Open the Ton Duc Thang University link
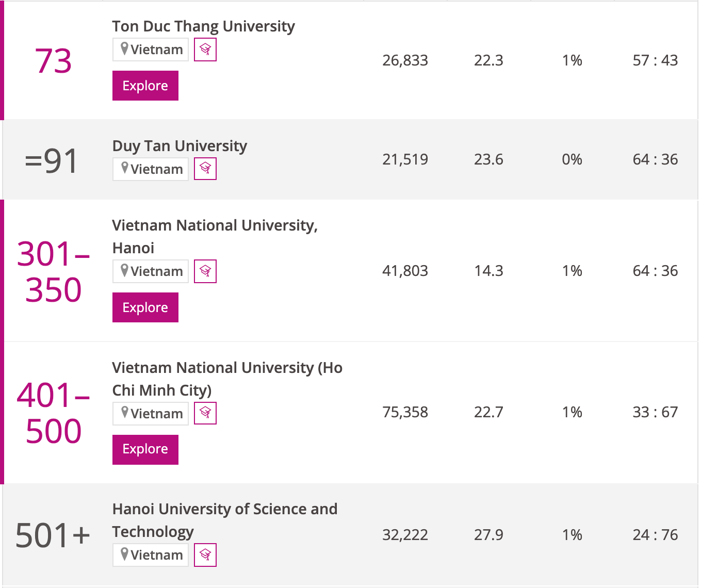Screen dimensions: 701x588 click(x=203, y=26)
